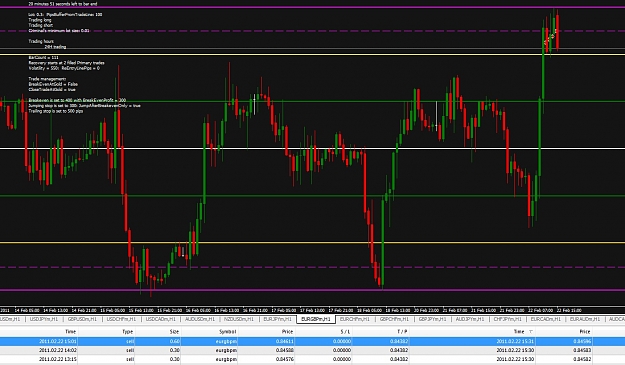The image size is (625, 365).
Task: Click S/L 0.00000 in the 13:15 trade row
Action: pos(342,359)
